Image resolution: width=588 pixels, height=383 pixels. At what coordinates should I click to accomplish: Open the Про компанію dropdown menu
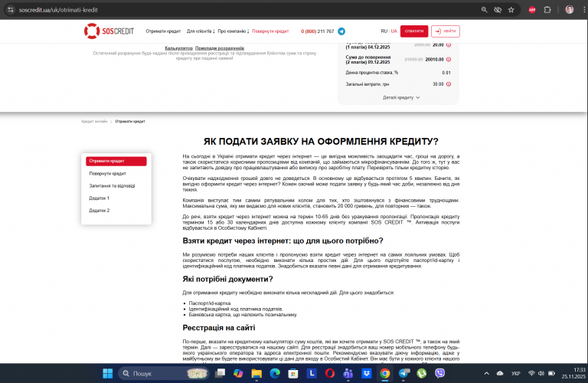234,31
